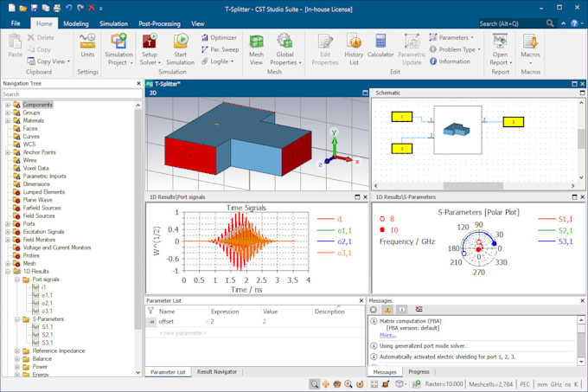The width and height of the screenshot is (588, 392).
Task: Click the Paste clipboard icon
Action: (x=15, y=41)
